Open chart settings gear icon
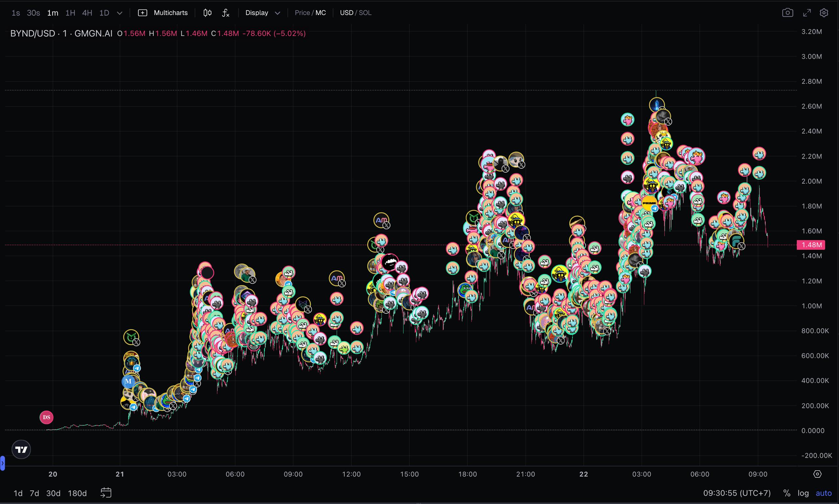Image resolution: width=839 pixels, height=504 pixels. pos(824,13)
